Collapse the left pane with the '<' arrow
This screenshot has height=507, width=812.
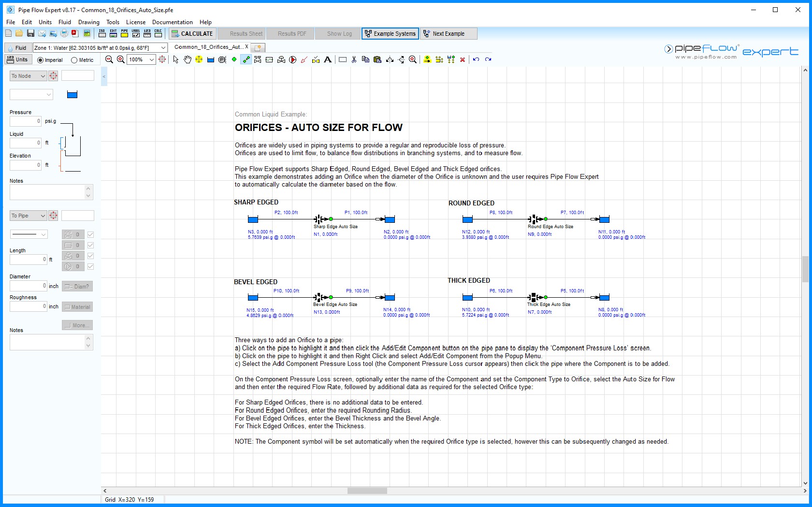[104, 76]
